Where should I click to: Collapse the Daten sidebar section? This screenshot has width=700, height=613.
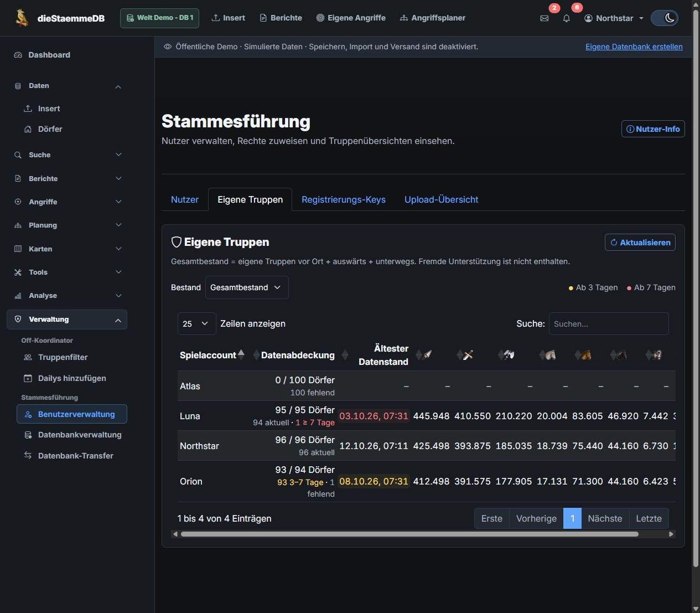67,86
